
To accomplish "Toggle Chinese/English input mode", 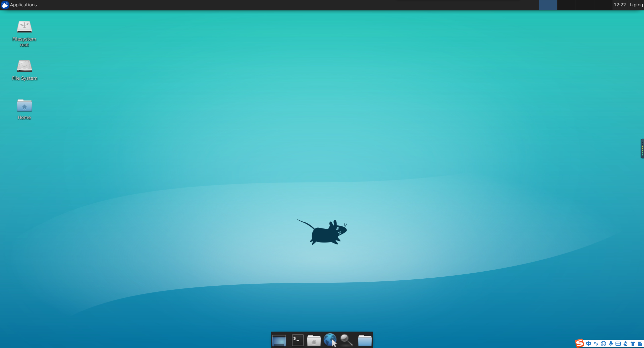I will coord(589,344).
